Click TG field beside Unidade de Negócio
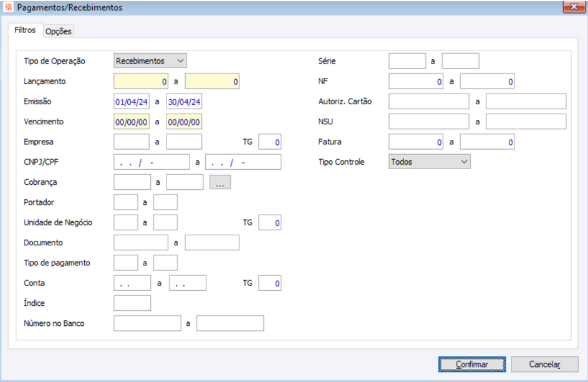The image size is (588, 382). (269, 222)
